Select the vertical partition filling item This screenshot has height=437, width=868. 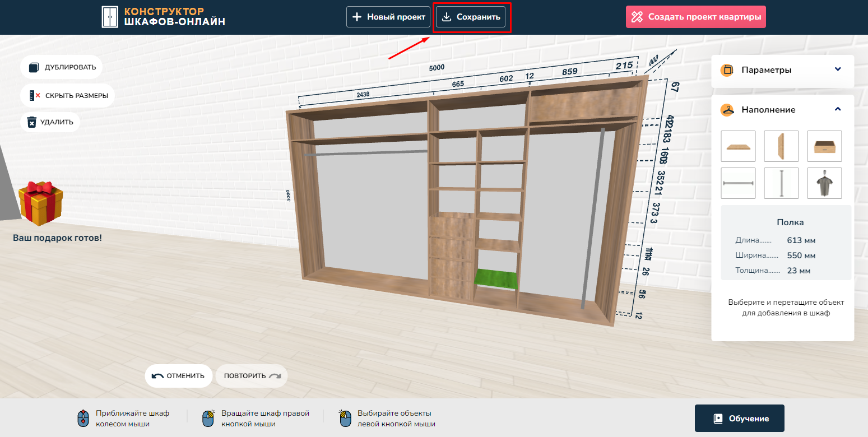tap(781, 146)
